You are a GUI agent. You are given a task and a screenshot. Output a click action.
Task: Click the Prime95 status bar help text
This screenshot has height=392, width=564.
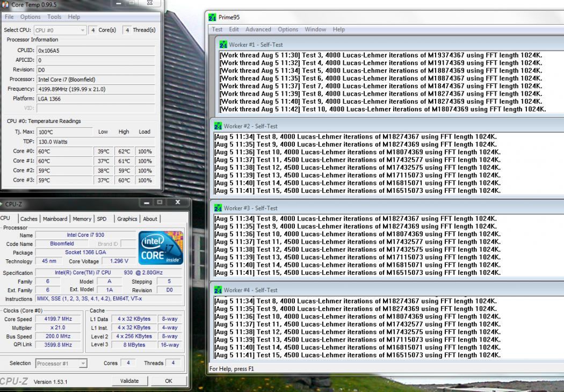232,369
